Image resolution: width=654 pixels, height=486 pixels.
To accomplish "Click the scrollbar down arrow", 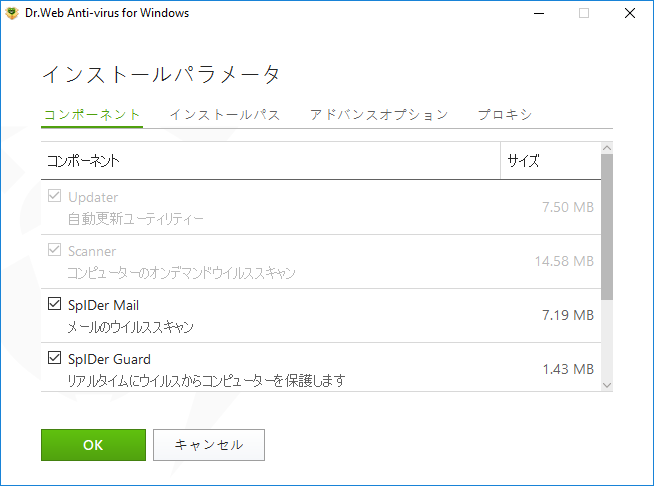I will click(607, 385).
